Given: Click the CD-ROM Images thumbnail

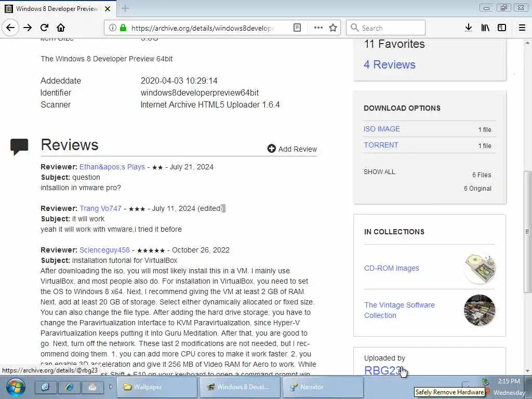Looking at the screenshot, I should coord(480,268).
